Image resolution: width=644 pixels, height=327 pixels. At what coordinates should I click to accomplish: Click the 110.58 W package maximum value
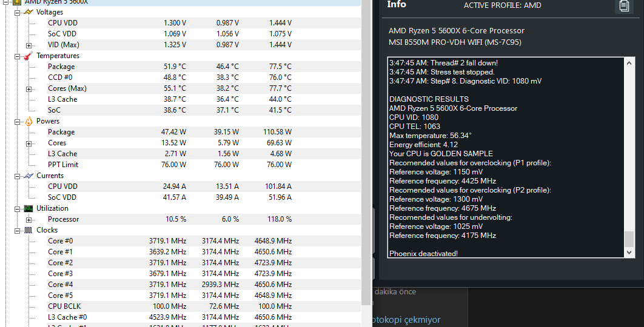277,132
